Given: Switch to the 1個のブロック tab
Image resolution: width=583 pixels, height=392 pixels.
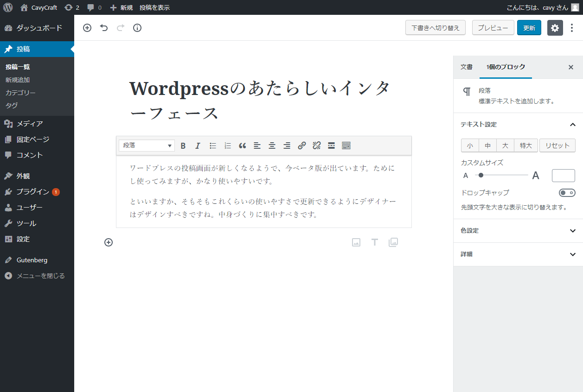Looking at the screenshot, I should (506, 67).
